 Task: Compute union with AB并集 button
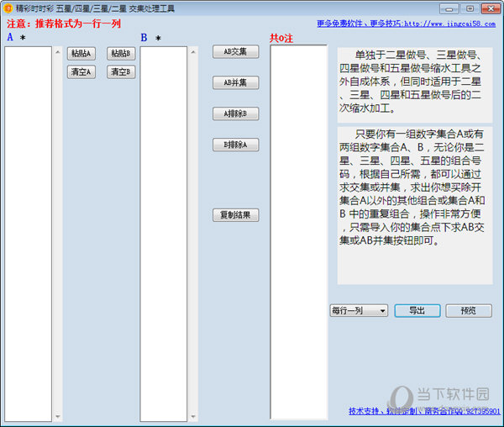point(235,82)
